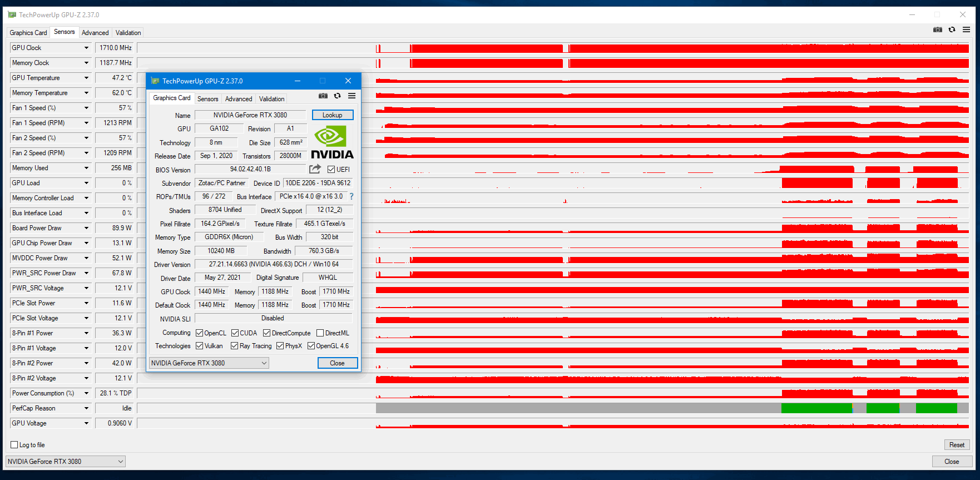Viewport: 980px width, 480px height.
Task: Toggle the Ray Tracing checkbox
Action: (x=235, y=346)
